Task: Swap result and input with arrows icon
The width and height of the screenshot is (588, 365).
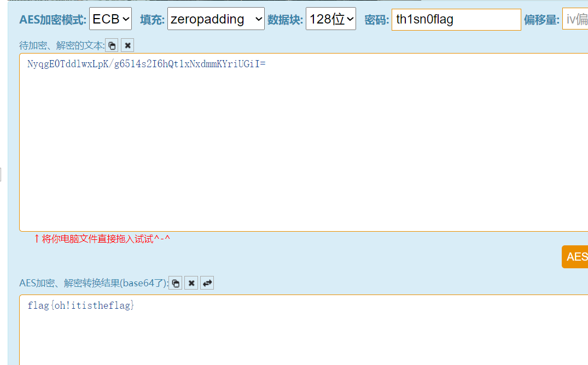Action: point(207,283)
